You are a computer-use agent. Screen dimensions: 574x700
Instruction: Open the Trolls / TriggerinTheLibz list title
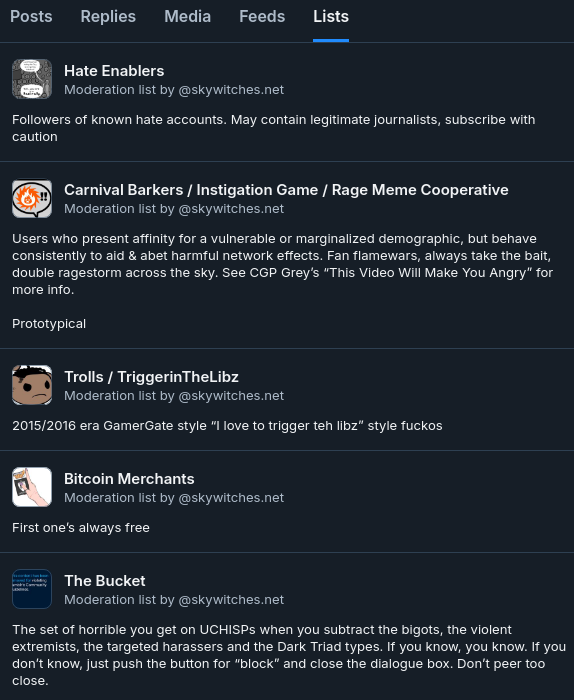(x=151, y=377)
